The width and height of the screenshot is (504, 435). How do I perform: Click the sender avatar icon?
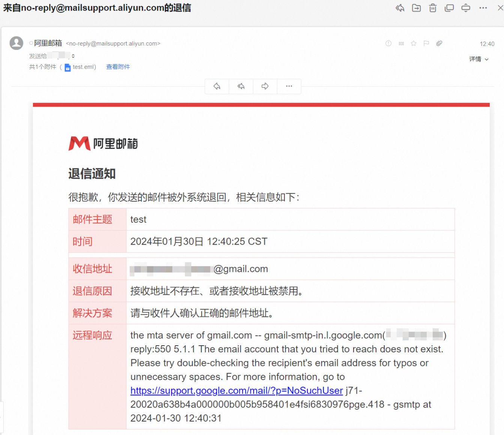click(17, 43)
